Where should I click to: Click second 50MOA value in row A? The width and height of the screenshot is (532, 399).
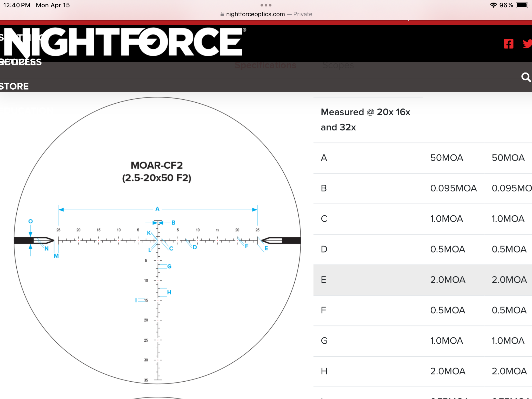(x=508, y=158)
